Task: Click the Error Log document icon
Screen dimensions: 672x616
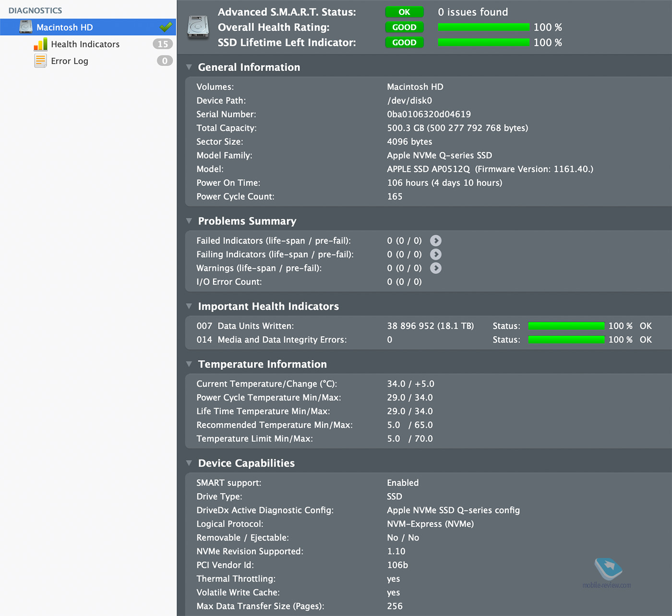Action: point(40,61)
